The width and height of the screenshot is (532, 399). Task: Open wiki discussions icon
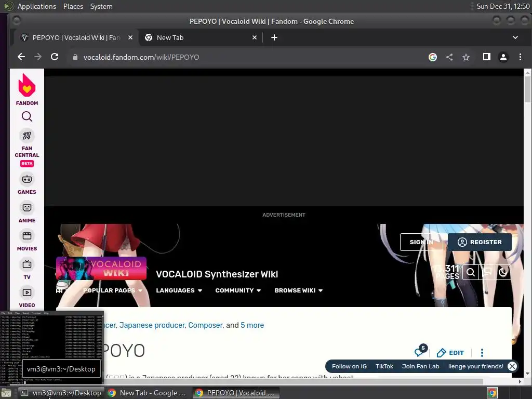(x=487, y=272)
